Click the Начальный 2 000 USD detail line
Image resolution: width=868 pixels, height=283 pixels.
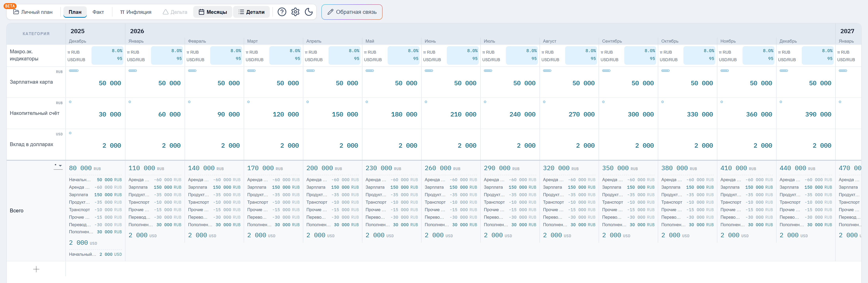tap(95, 254)
